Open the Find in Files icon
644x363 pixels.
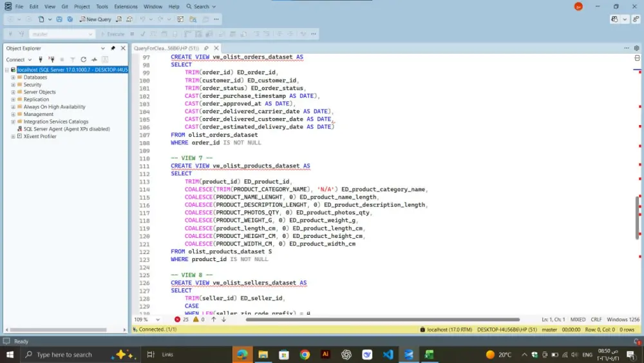tap(193, 19)
